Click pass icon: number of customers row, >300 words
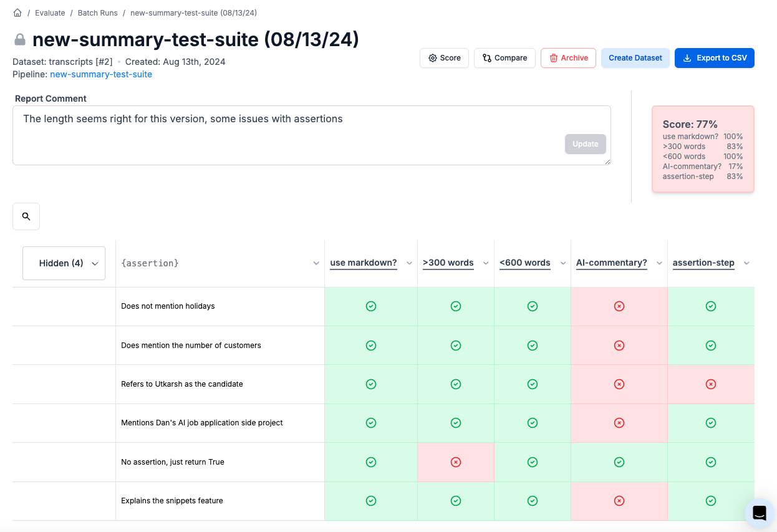 point(456,346)
